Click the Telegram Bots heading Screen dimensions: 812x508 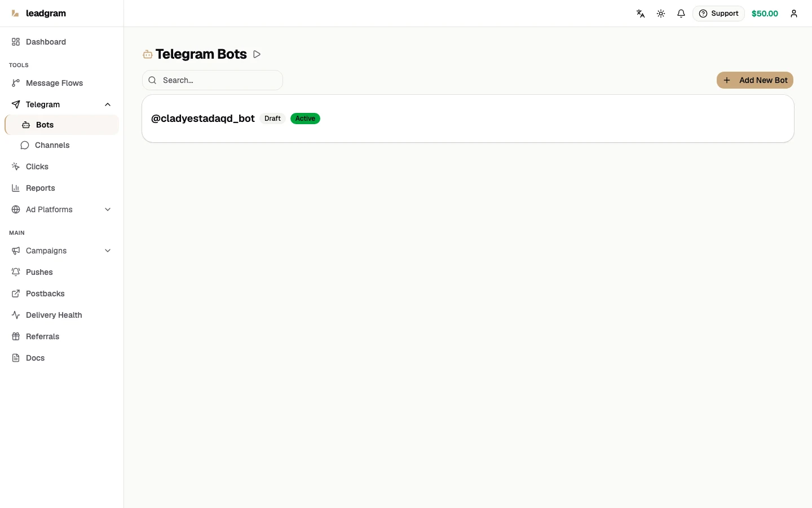[x=201, y=54]
